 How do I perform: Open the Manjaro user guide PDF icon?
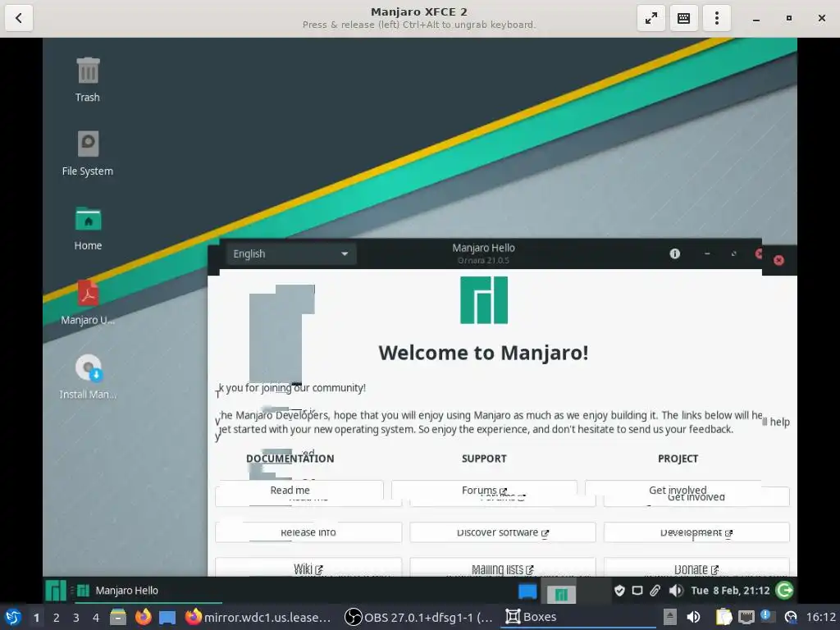(88, 302)
